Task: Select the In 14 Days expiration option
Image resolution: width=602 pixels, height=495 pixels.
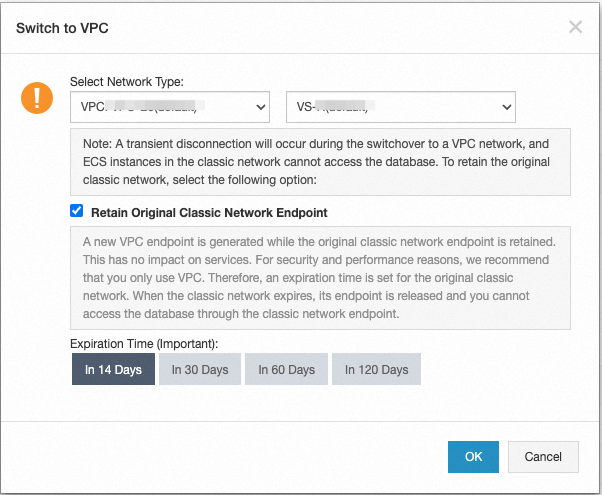Action: point(113,369)
